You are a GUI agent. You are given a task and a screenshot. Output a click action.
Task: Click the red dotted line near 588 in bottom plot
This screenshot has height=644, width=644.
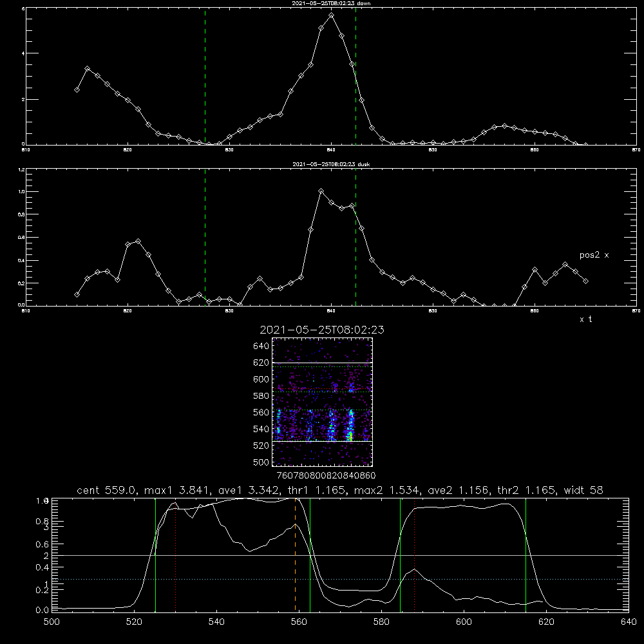click(x=414, y=555)
